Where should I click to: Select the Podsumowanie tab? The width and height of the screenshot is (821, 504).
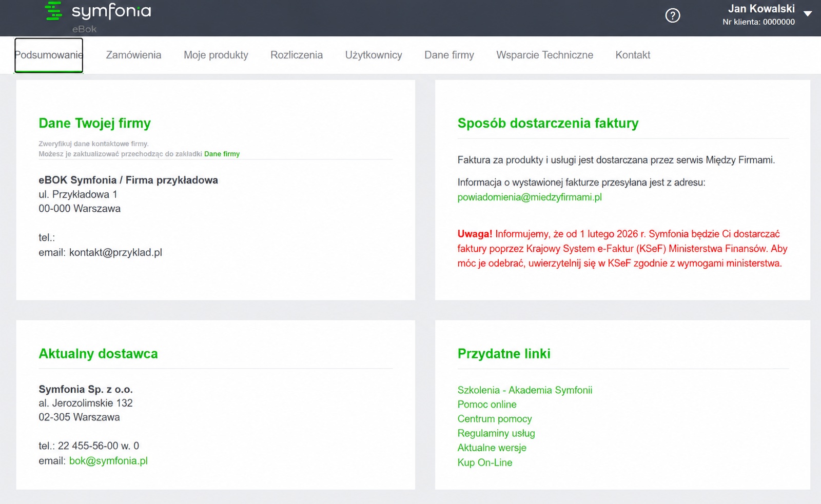[49, 55]
